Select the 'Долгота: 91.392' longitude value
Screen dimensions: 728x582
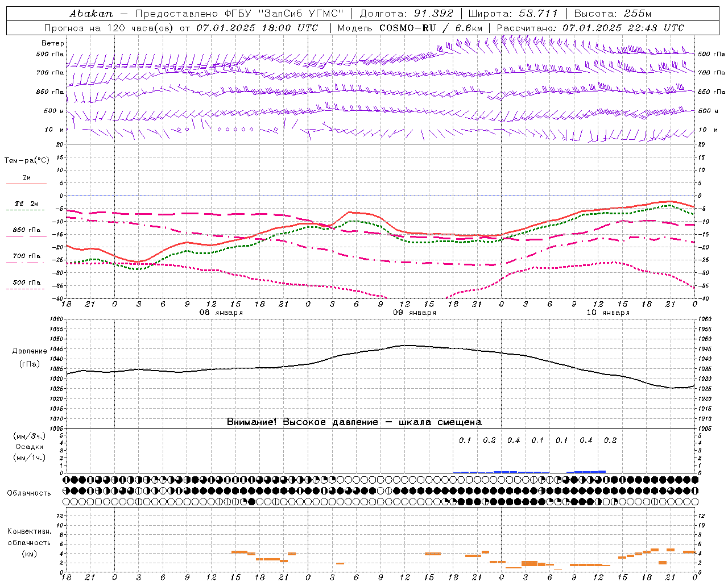[x=407, y=14]
